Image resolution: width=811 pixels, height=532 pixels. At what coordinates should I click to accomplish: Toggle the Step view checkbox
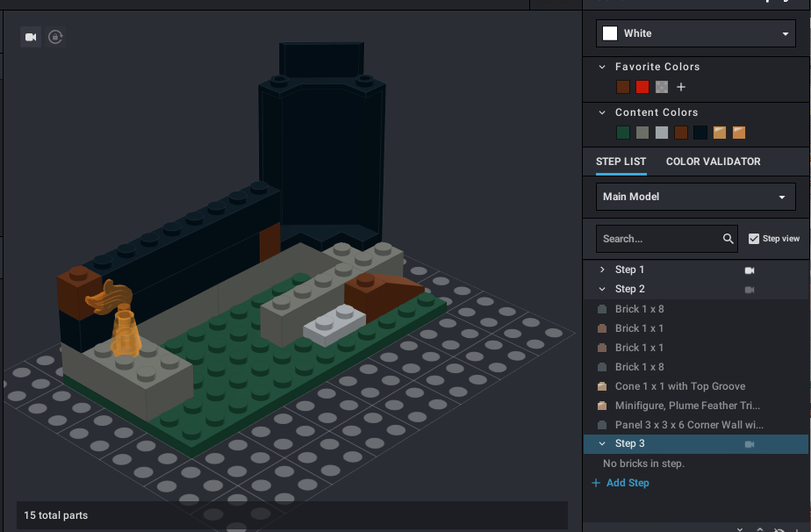[x=754, y=239]
